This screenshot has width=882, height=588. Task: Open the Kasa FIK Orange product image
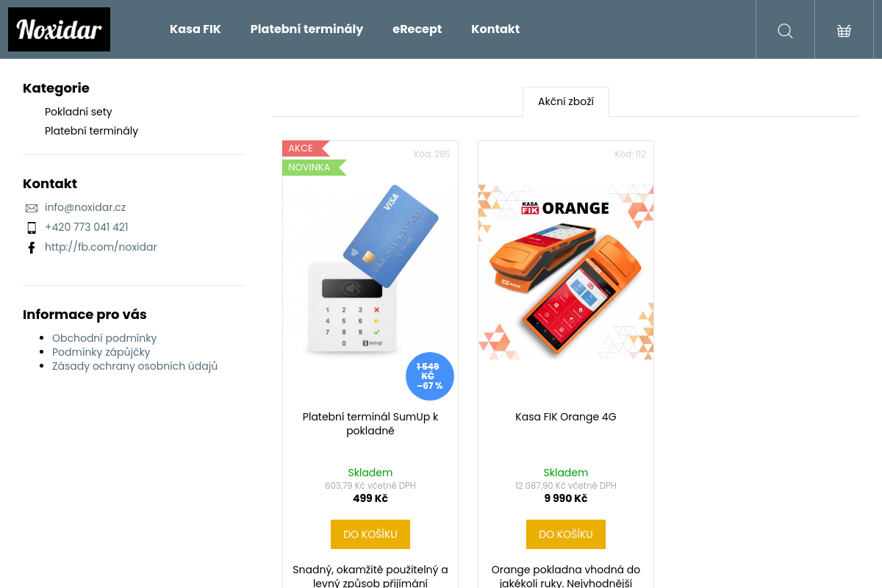[566, 272]
